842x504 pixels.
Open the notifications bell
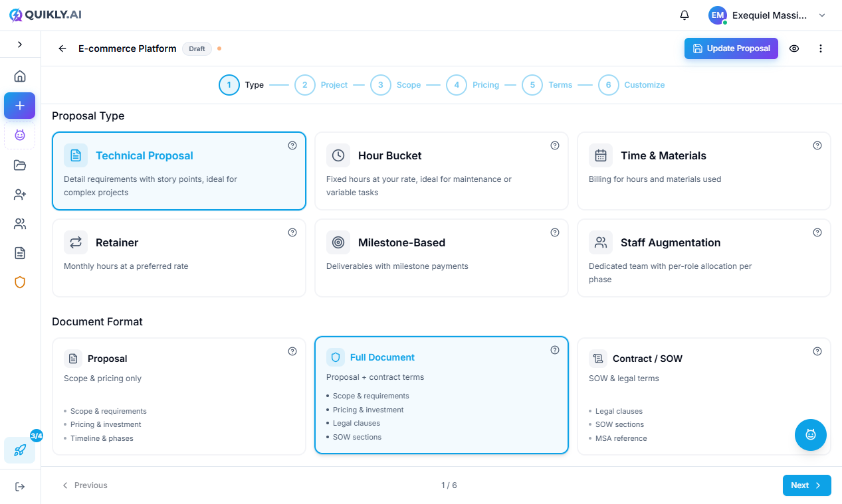coord(684,15)
